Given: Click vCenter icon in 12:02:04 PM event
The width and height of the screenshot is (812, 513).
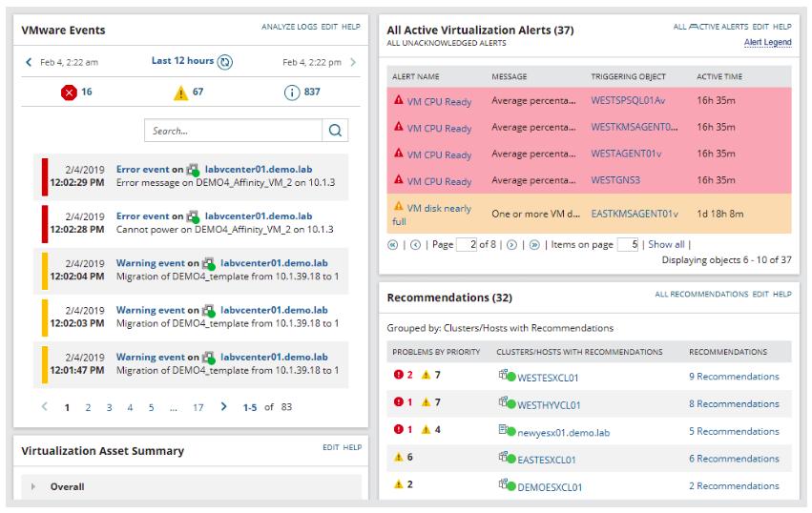Looking at the screenshot, I should [209, 264].
